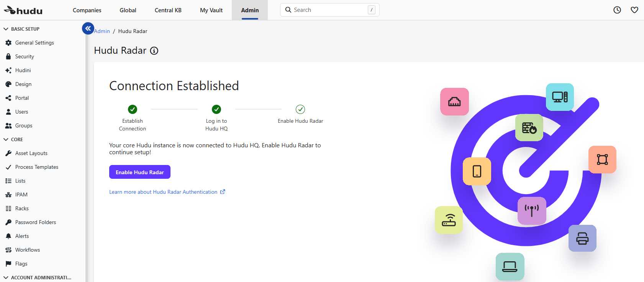Click the Password Folders key icon
The image size is (644, 282).
point(8,222)
